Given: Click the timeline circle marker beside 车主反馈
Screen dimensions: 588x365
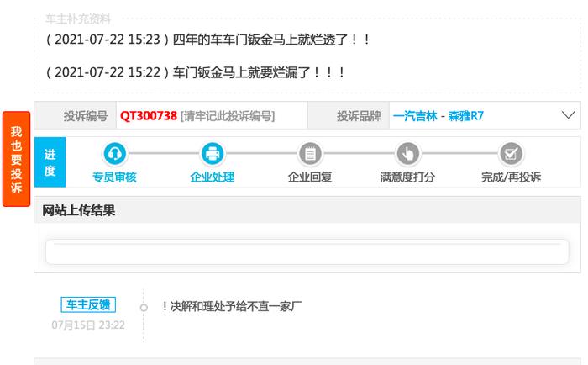Looking at the screenshot, I should (144, 308).
